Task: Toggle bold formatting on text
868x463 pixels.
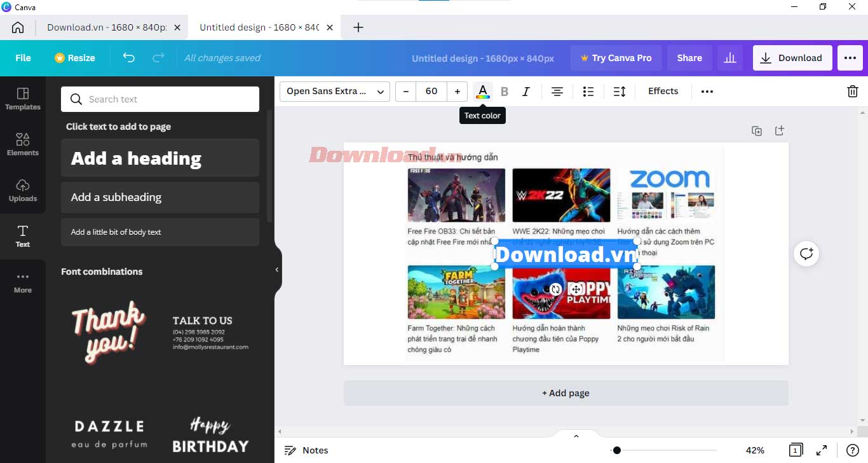Action: (x=505, y=92)
